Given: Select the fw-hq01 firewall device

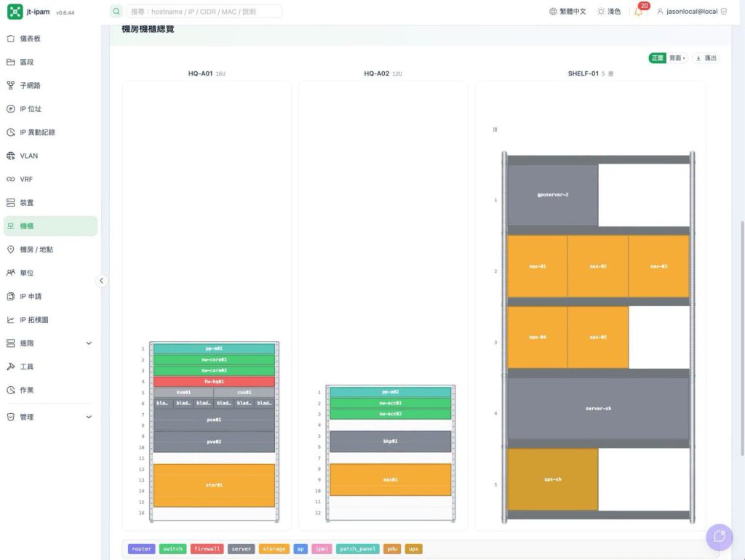Looking at the screenshot, I should pos(215,381).
